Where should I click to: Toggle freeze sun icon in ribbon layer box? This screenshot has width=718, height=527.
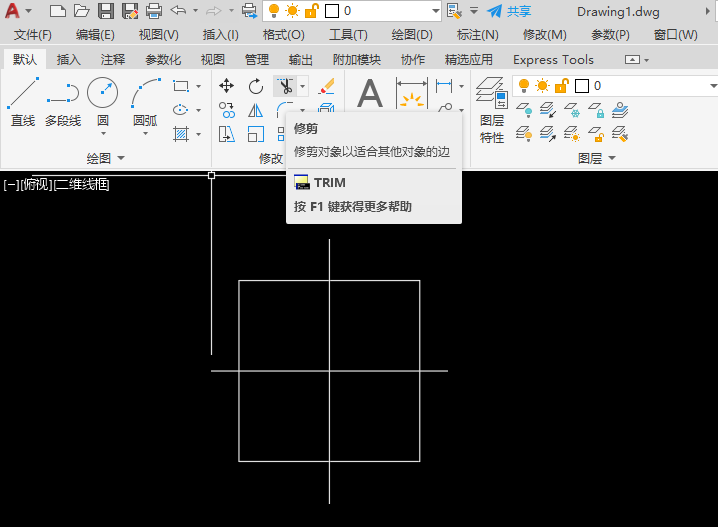[x=543, y=86]
